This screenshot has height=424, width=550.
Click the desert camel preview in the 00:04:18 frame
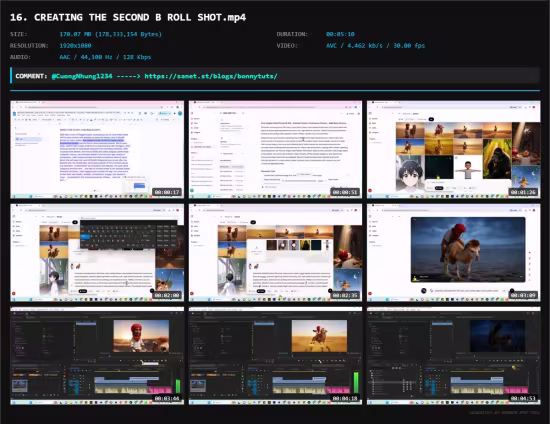319,336
